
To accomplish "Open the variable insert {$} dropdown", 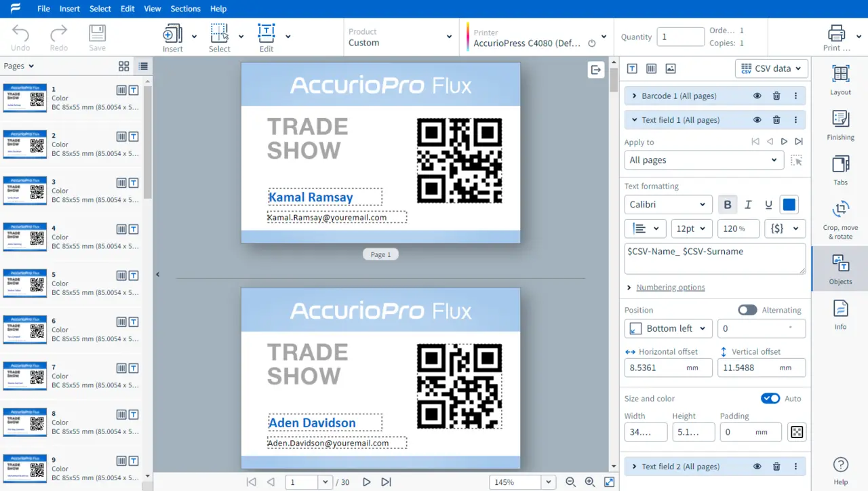I will [x=785, y=229].
